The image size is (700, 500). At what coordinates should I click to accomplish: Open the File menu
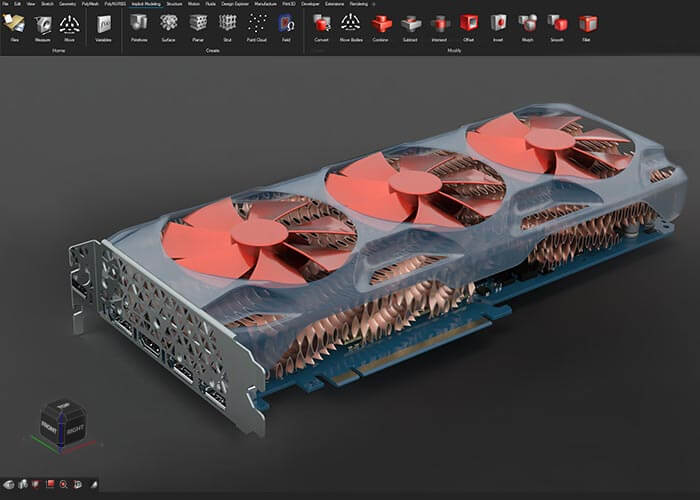[x=4, y=4]
